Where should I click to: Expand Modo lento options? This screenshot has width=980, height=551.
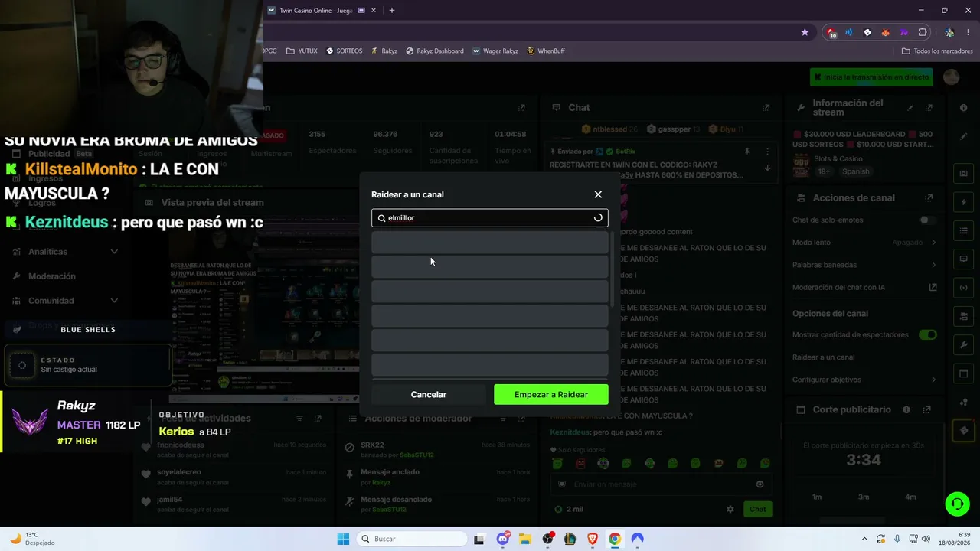point(933,243)
